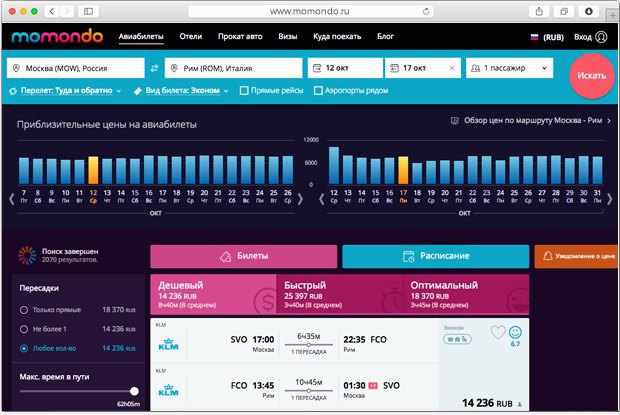Open new Safari tab plus button

(612, 15)
